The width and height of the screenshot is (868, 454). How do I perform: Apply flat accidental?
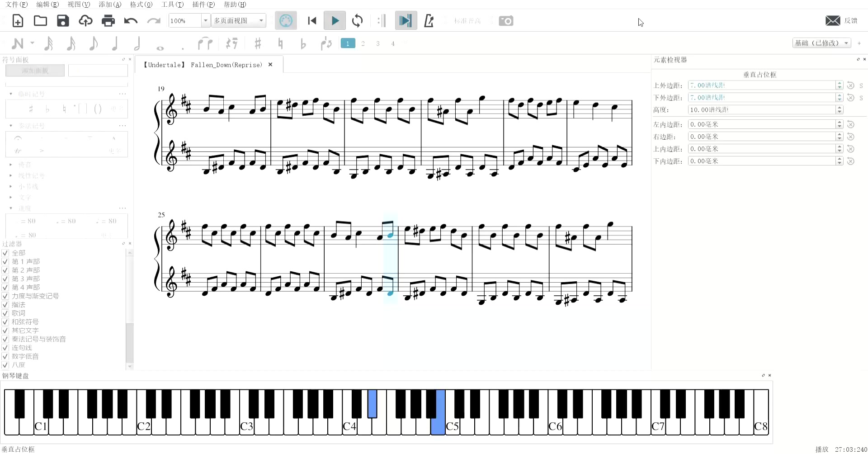pyautogui.click(x=303, y=43)
